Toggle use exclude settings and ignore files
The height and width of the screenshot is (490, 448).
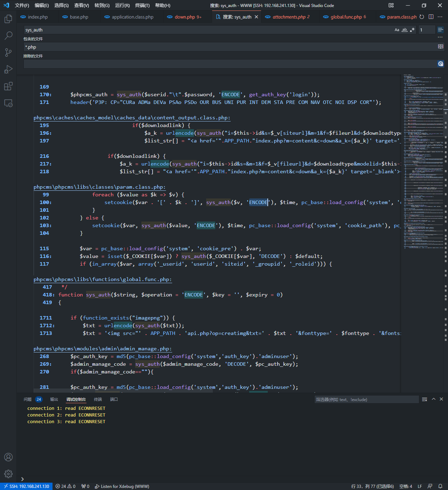(441, 64)
